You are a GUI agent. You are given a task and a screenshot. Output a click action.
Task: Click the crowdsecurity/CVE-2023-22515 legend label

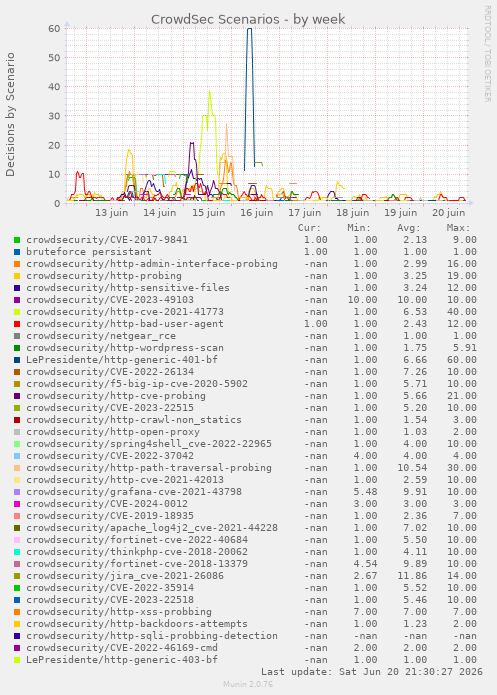(110, 408)
